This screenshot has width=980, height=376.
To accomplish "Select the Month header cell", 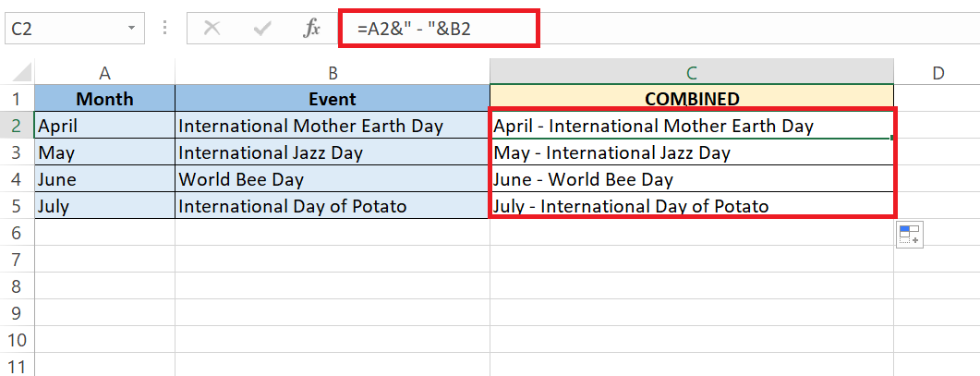I will click(x=105, y=98).
